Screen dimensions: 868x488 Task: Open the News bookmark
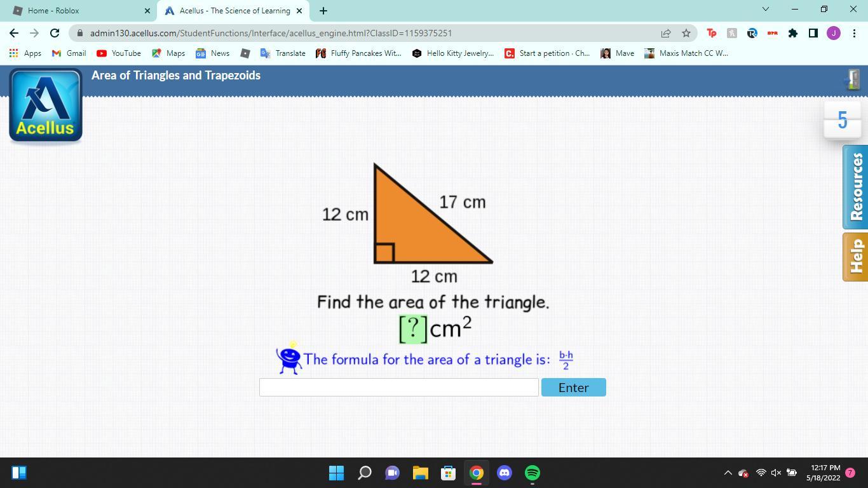tap(213, 53)
